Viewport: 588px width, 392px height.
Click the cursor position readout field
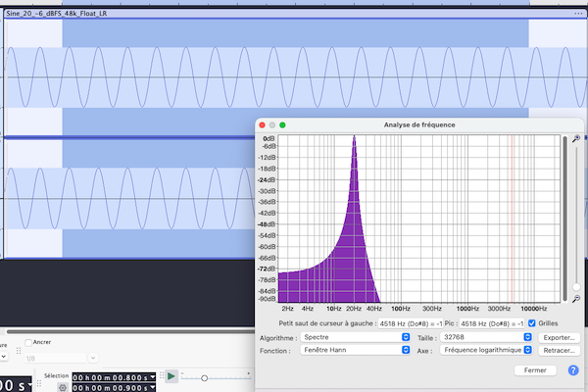click(411, 323)
